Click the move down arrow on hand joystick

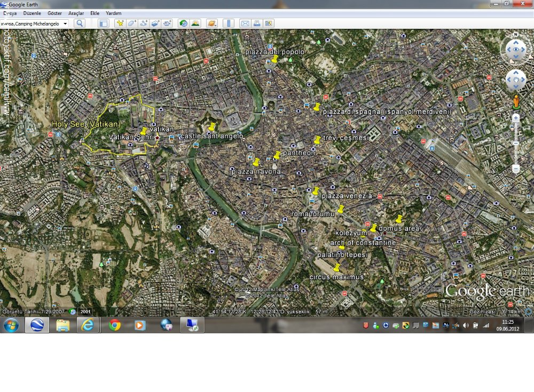tap(516, 87)
